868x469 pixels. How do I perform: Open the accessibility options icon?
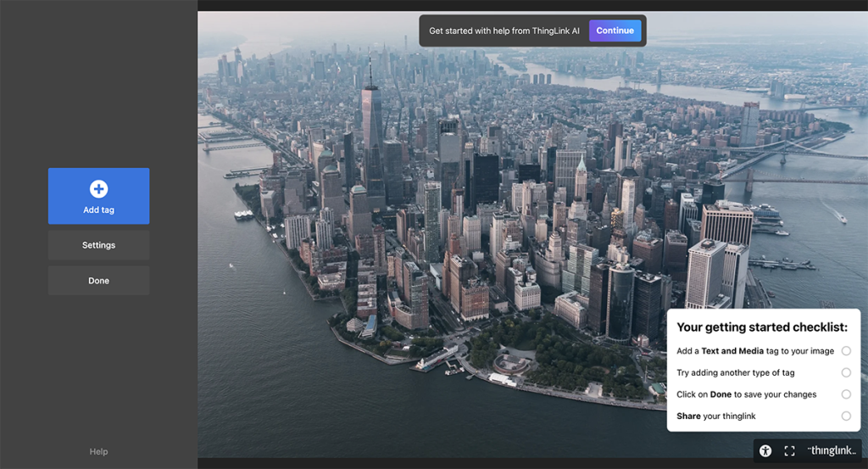coord(765,451)
